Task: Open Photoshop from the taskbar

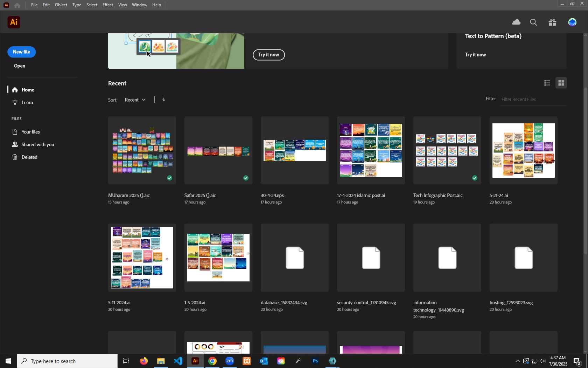Action: tap(315, 361)
